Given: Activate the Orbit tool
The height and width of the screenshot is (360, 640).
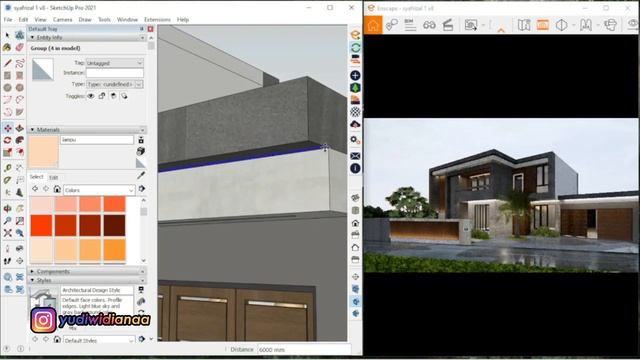Looking at the screenshot, I should pos(7,209).
